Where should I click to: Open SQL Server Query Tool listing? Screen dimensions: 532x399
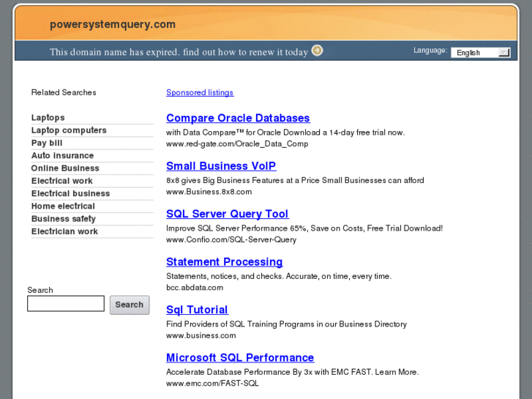[228, 214]
